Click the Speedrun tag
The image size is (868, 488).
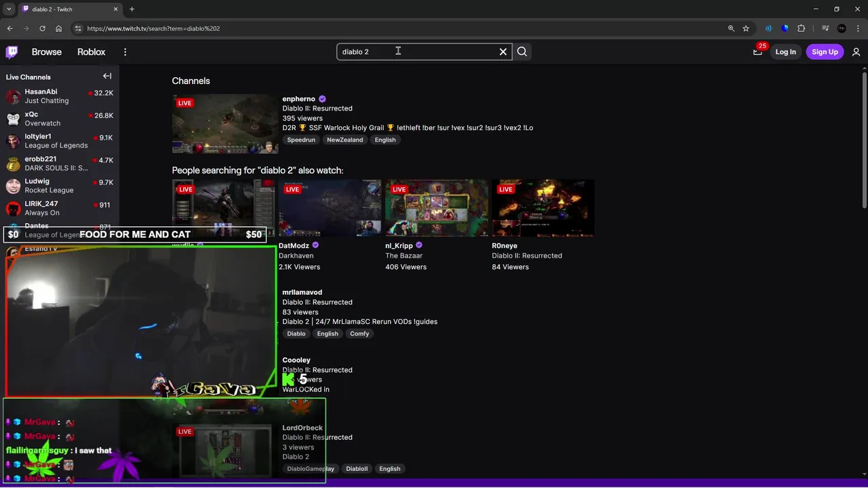click(x=301, y=140)
